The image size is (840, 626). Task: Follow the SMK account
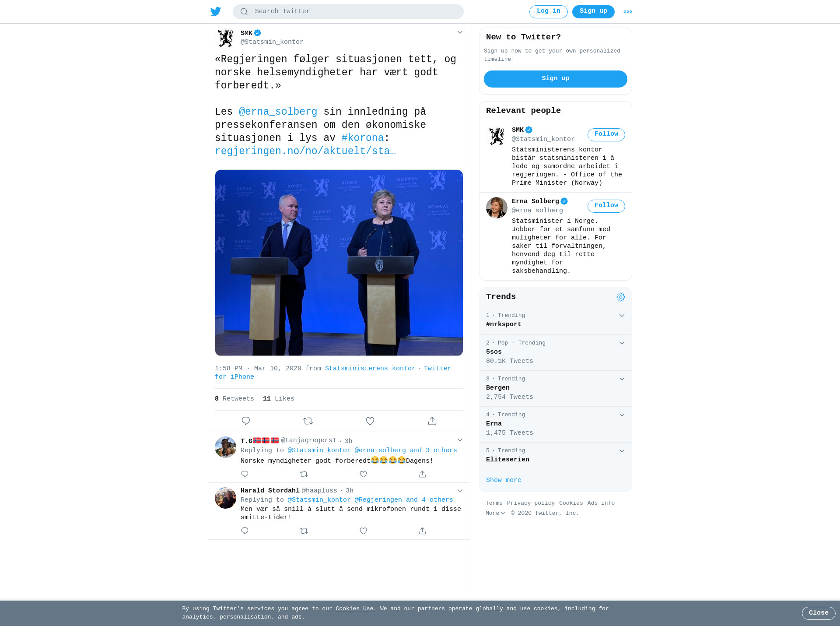[606, 134]
